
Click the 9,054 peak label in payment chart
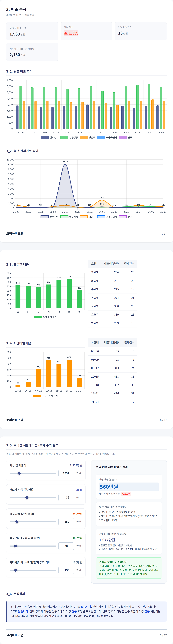(x=65, y=161)
